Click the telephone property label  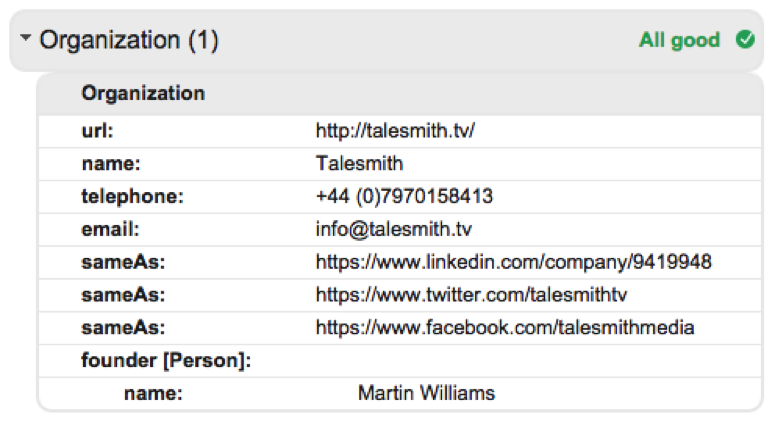click(132, 197)
